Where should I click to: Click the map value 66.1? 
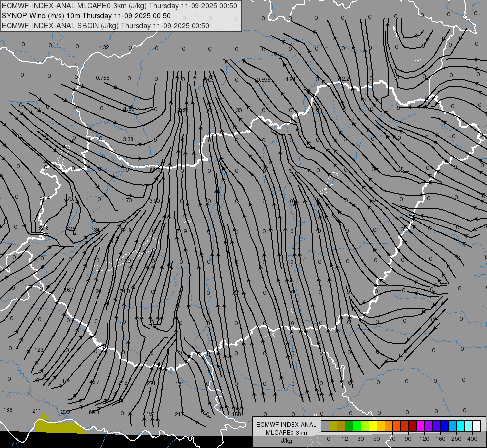pos(69,290)
